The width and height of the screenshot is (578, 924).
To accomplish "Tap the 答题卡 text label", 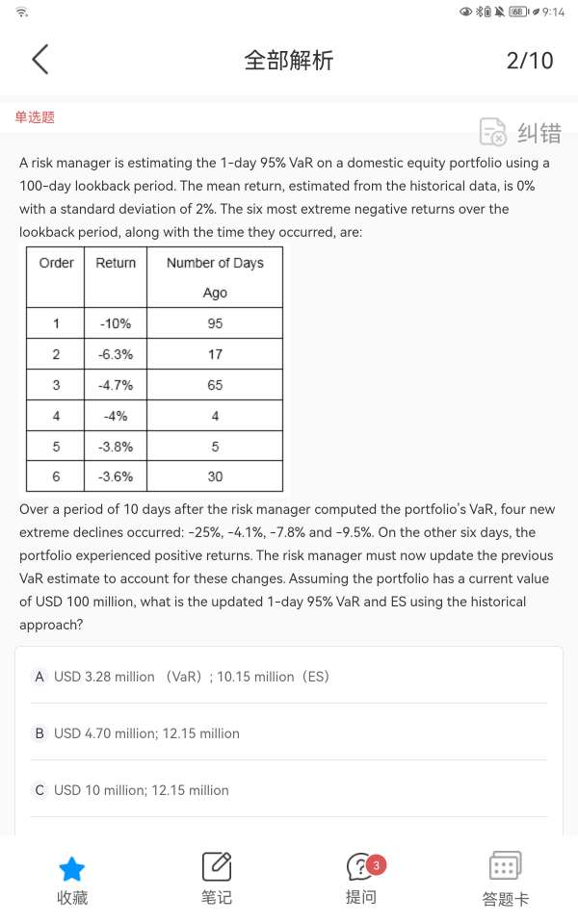I will 505,899.
